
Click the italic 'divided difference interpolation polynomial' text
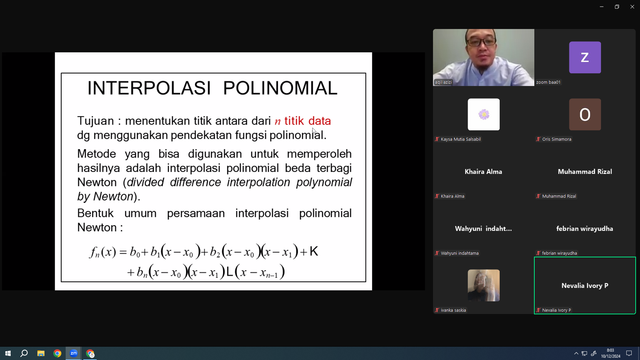pyautogui.click(x=240, y=182)
